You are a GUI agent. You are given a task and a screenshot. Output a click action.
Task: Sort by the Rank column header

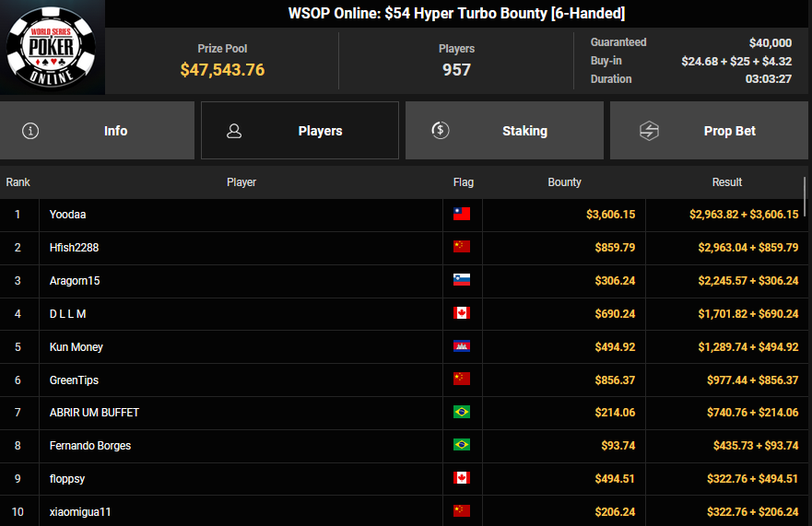[18, 182]
